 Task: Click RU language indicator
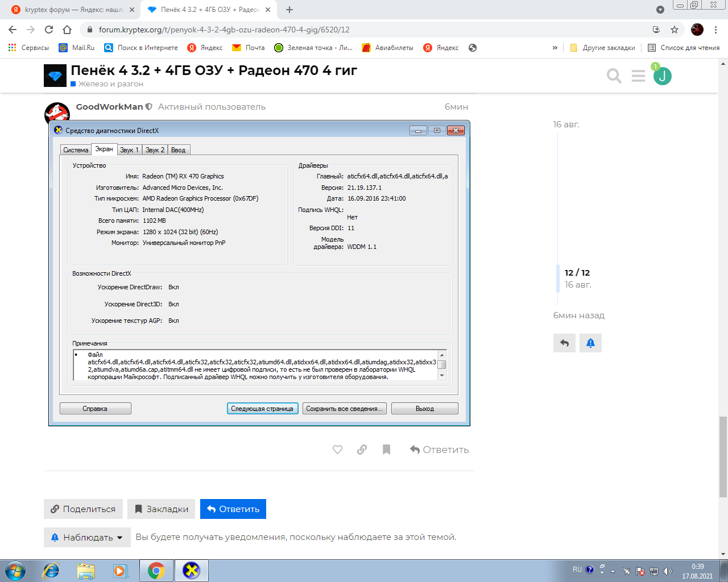point(577,569)
